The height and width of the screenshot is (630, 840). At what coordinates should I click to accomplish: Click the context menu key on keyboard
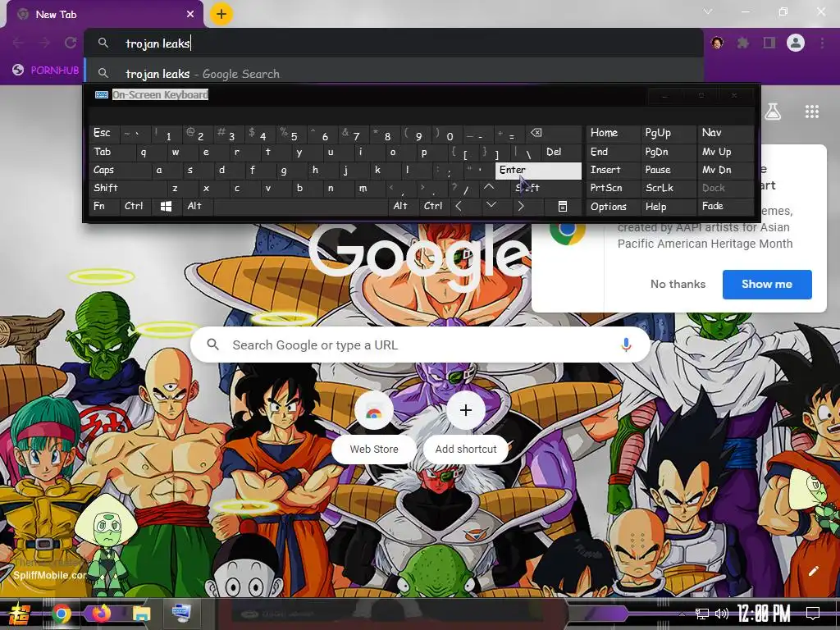563,206
